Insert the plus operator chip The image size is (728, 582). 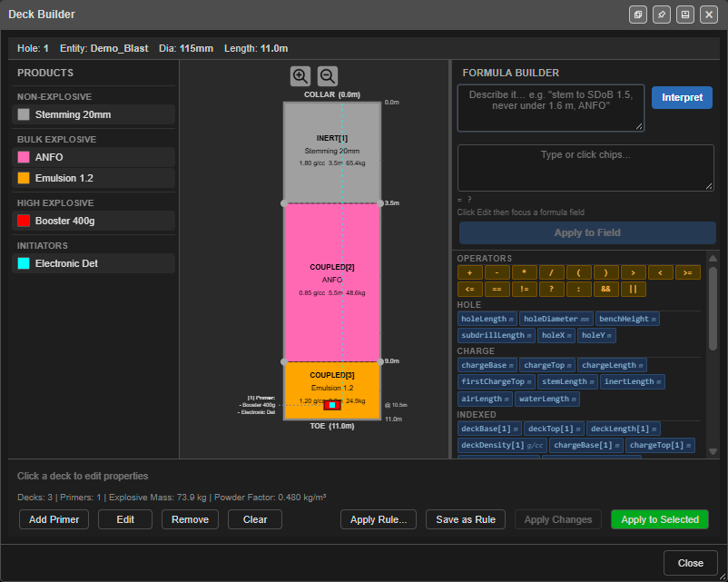click(x=470, y=272)
